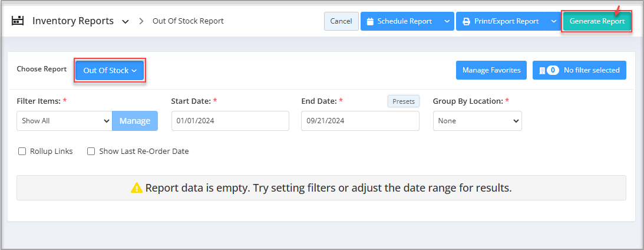Click the warning triangle icon in empty message
The height and width of the screenshot is (250, 644).
(137, 188)
